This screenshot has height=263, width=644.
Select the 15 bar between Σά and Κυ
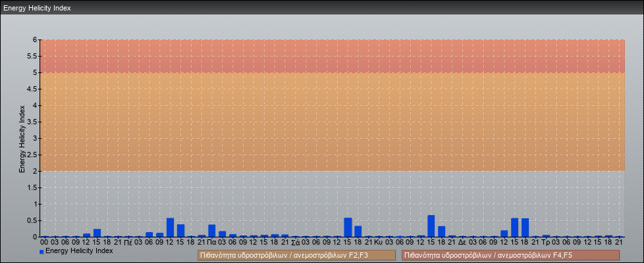coord(348,227)
